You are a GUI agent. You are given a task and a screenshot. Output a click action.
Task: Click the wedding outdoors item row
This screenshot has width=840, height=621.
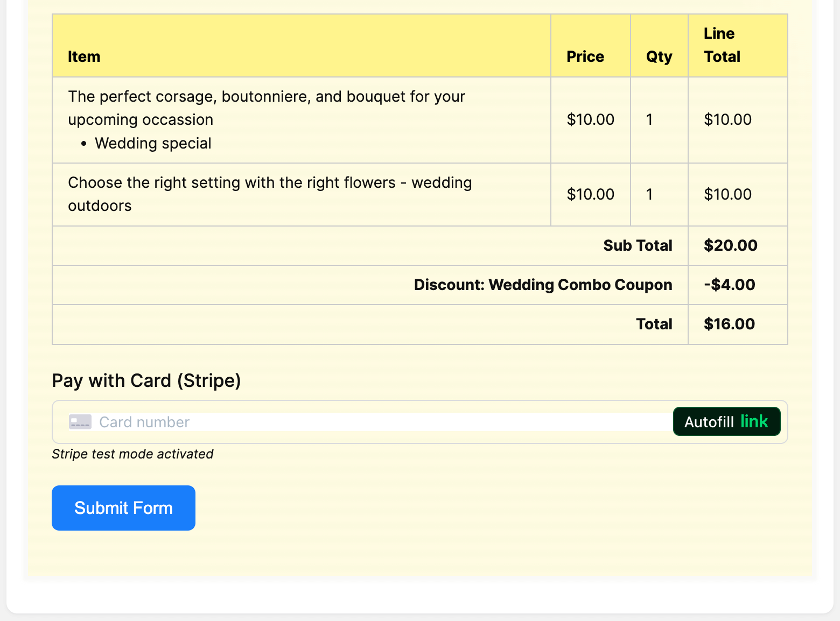[x=269, y=194]
